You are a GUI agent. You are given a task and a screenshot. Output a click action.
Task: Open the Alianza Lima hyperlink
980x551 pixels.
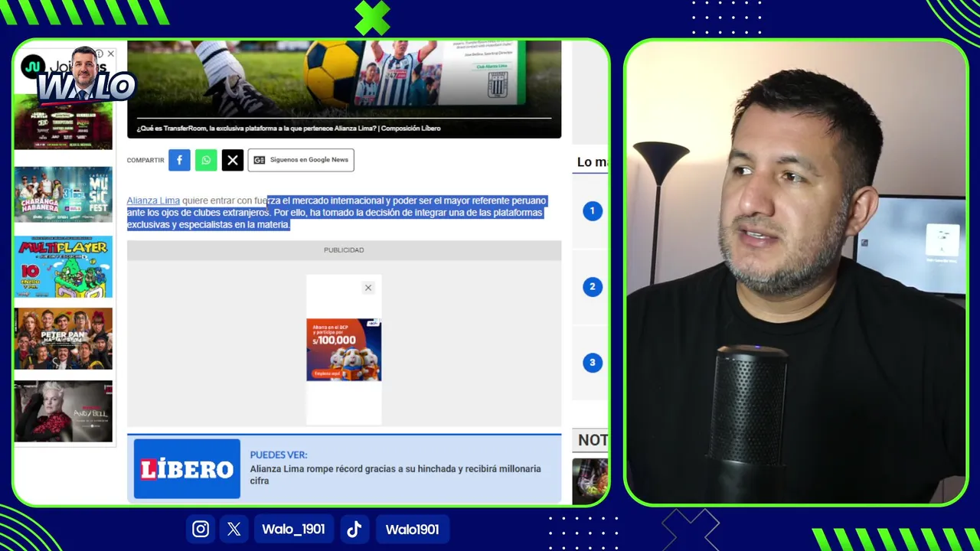(x=153, y=201)
